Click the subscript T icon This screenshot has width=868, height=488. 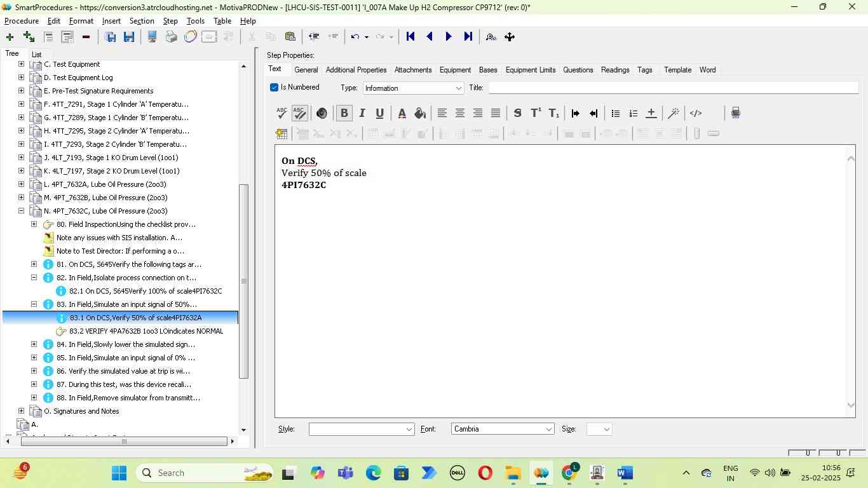tap(553, 113)
